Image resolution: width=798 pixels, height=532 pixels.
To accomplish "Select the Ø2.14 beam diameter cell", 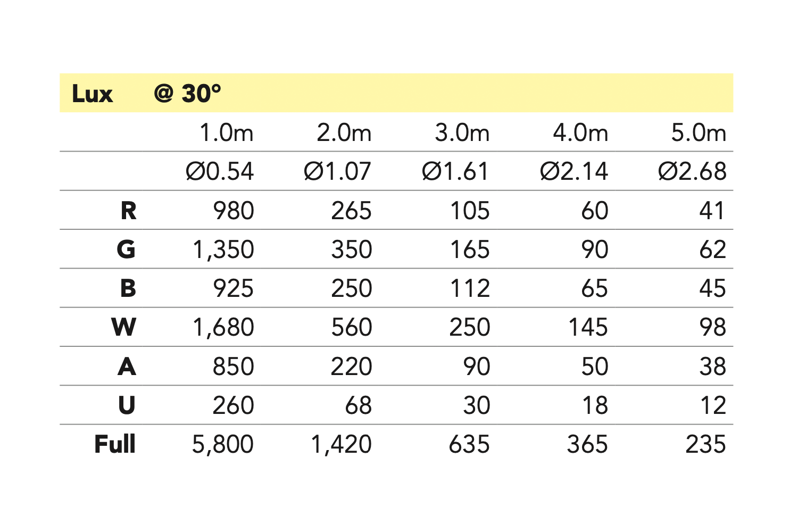I will coord(573,171).
